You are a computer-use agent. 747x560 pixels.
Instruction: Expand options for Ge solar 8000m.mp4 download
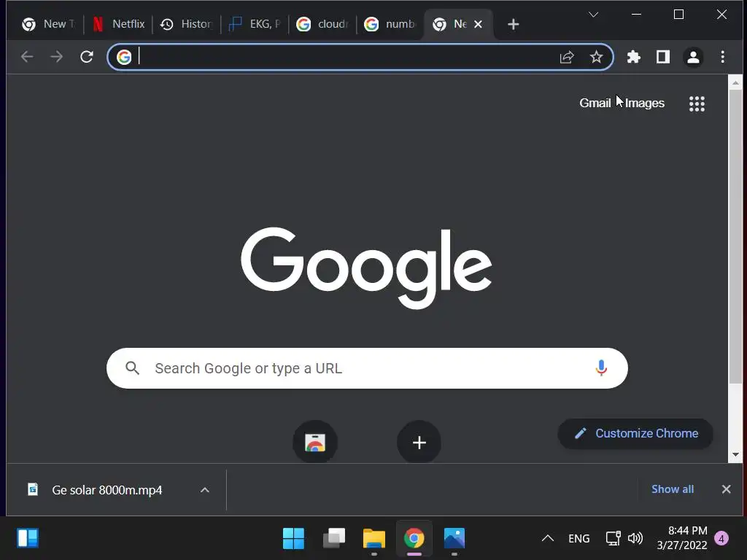pyautogui.click(x=205, y=490)
